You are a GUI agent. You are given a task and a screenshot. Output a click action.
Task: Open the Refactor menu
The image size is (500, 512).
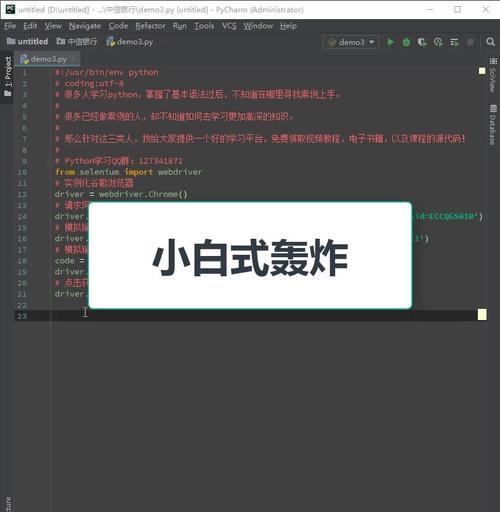coord(150,26)
